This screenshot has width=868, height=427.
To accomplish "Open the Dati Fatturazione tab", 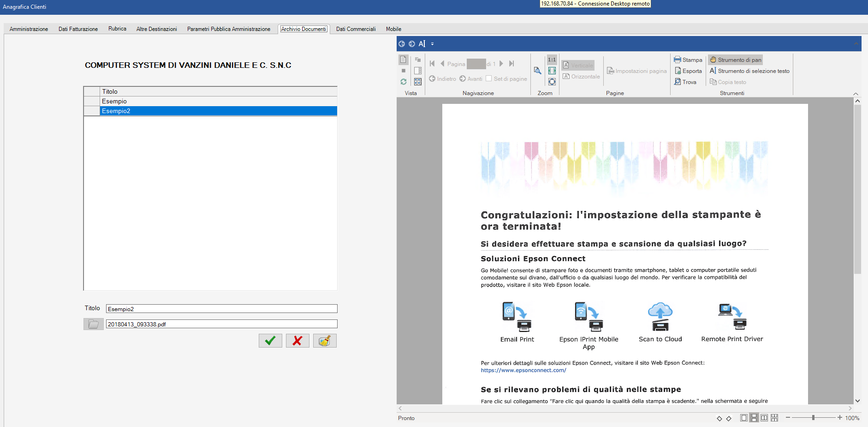I will [78, 29].
